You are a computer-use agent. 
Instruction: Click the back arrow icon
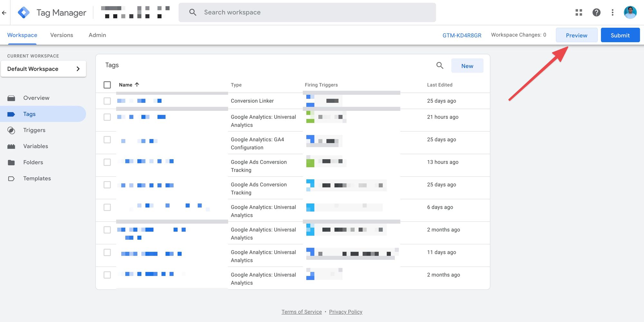(4, 13)
